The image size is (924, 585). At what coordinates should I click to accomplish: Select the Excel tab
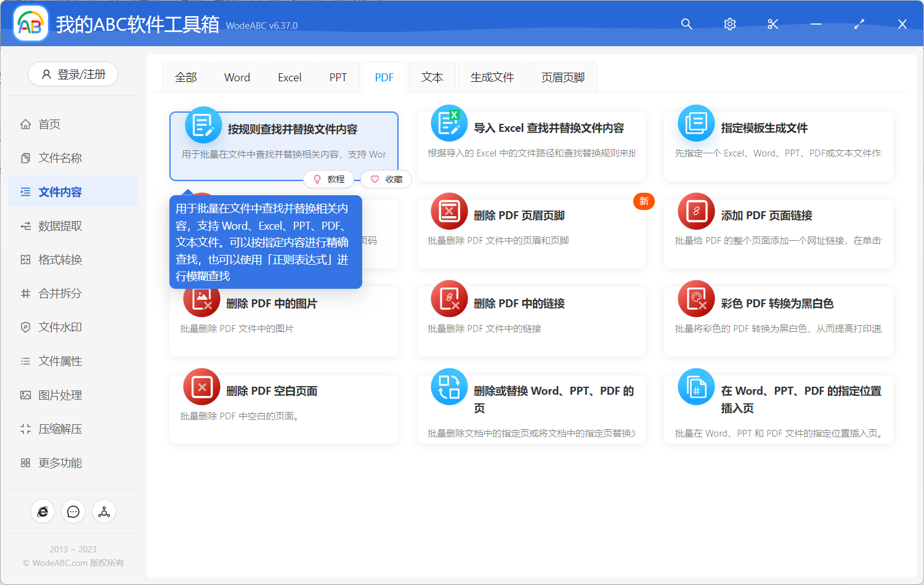(290, 78)
